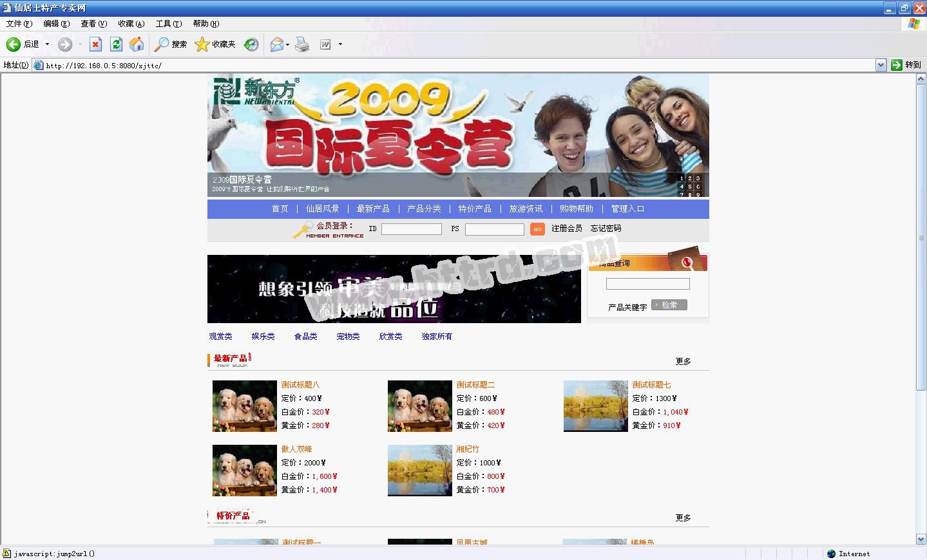Open the Search (搜索) toolbar button
This screenshot has height=560, width=927.
point(171,44)
